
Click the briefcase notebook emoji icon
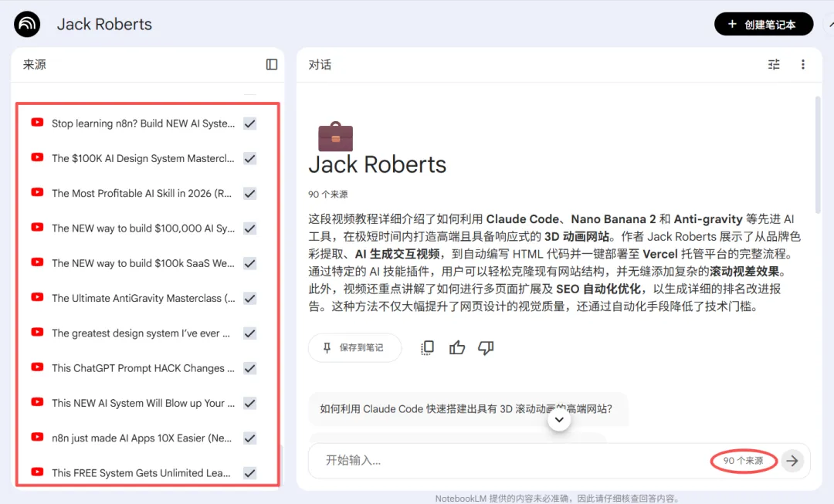coord(335,137)
